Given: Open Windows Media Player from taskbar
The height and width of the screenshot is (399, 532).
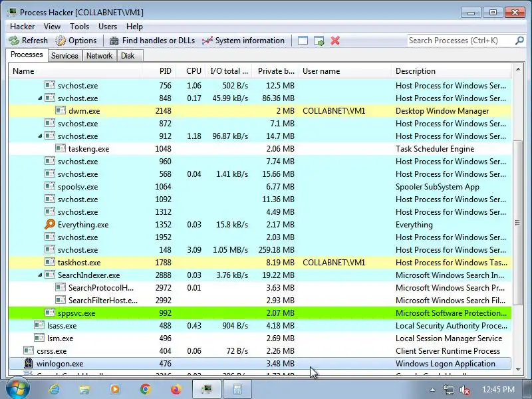Looking at the screenshot, I should tap(114, 389).
